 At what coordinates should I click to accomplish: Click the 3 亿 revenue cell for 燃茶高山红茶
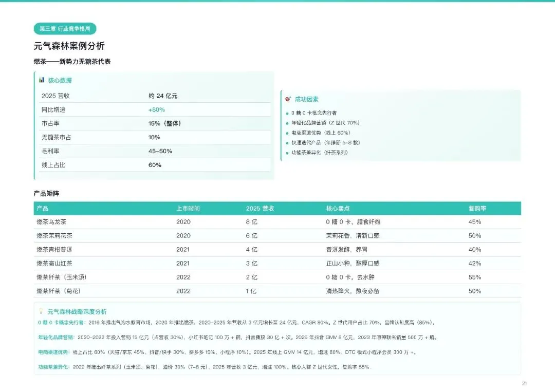[x=252, y=263]
